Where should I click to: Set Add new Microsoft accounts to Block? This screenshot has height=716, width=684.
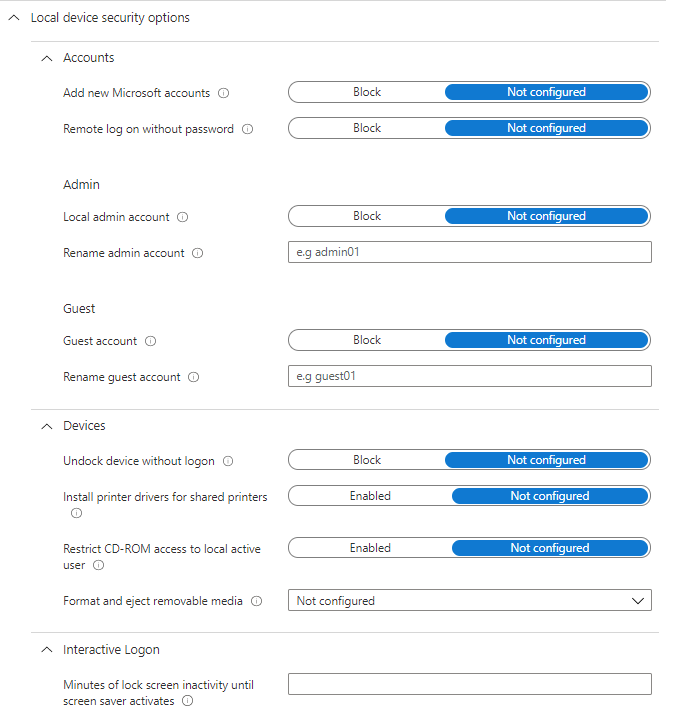point(367,92)
